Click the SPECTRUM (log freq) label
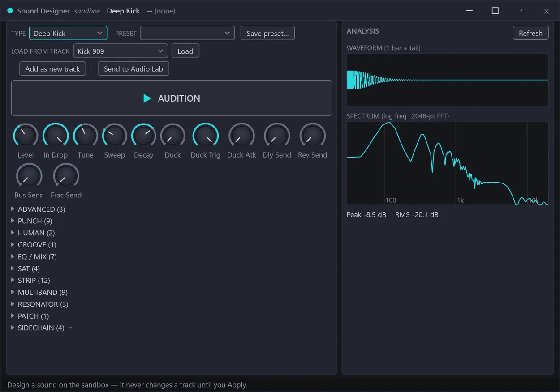The width and height of the screenshot is (560, 392). click(x=398, y=116)
